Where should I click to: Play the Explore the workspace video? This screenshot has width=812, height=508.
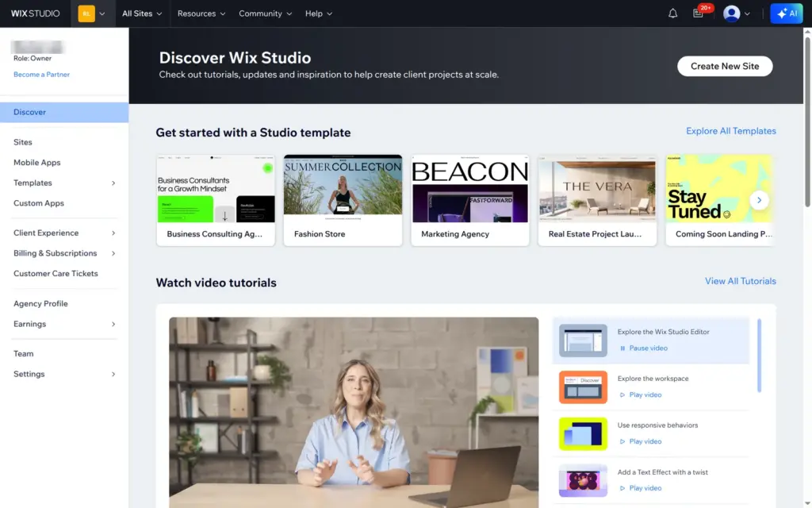[641, 394]
